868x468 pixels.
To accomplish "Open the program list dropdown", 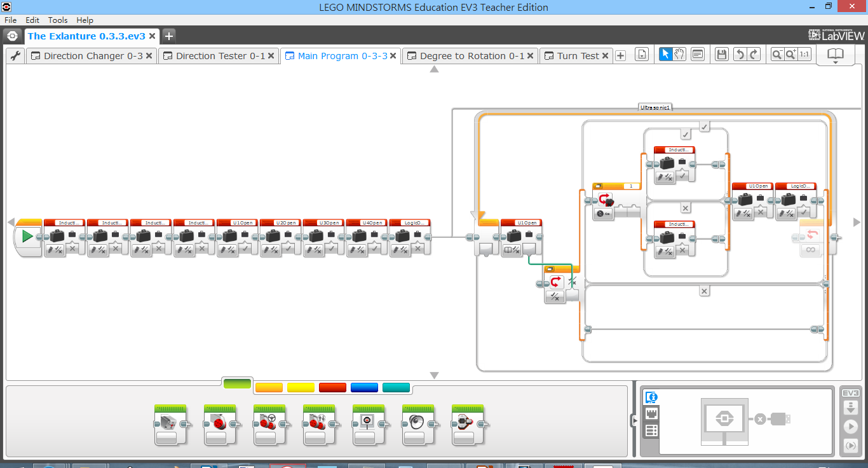I will [x=642, y=55].
